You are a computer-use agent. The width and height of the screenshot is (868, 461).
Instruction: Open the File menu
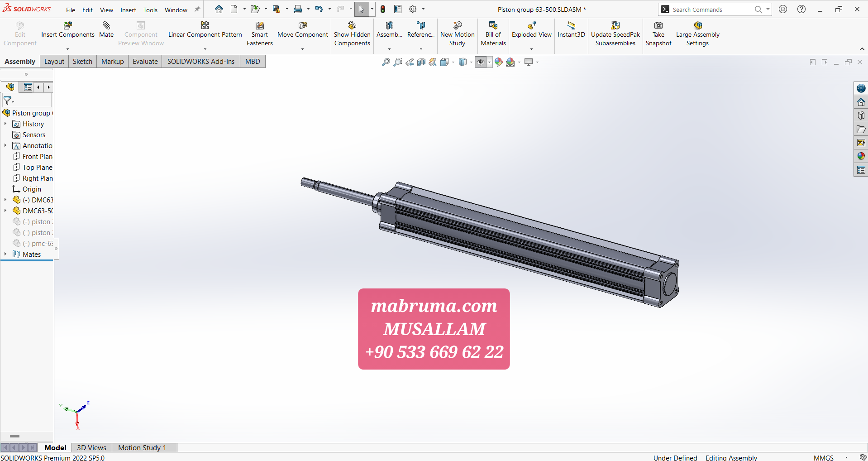71,10
